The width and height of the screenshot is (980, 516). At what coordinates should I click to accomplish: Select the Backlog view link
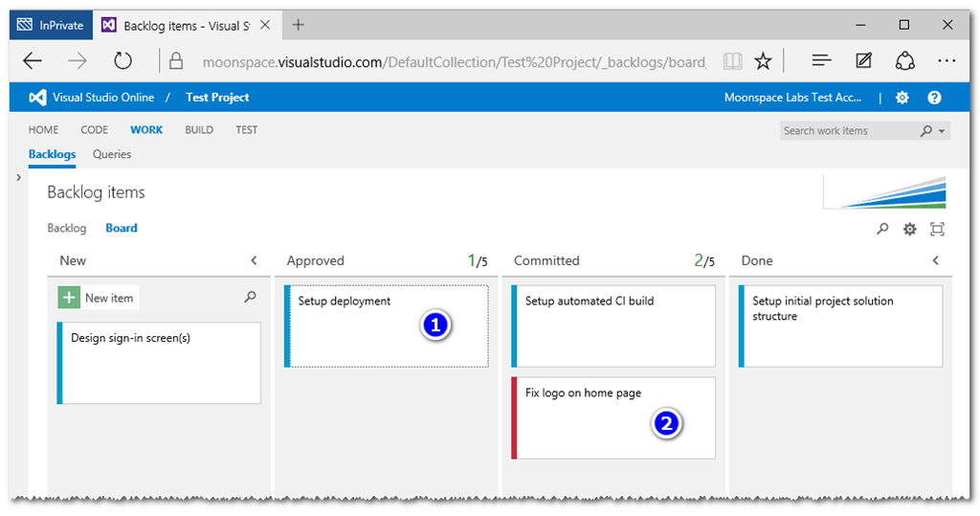click(x=67, y=228)
